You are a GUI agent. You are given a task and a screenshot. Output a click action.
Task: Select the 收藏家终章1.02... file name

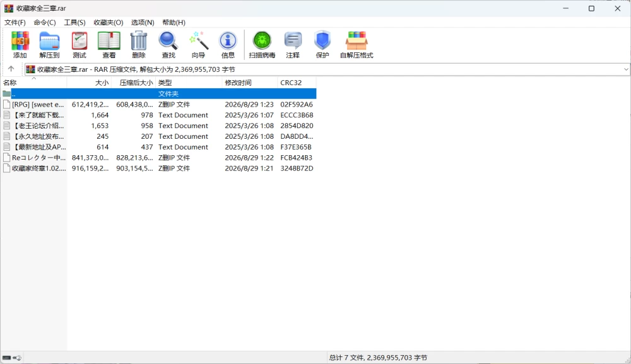pyautogui.click(x=38, y=168)
